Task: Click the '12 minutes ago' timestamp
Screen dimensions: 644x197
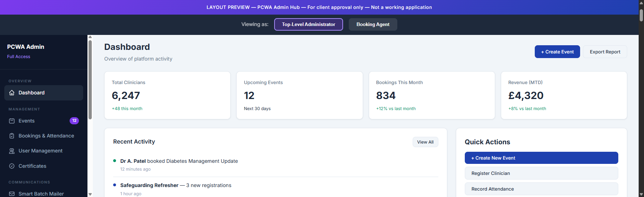Action: click(x=135, y=169)
